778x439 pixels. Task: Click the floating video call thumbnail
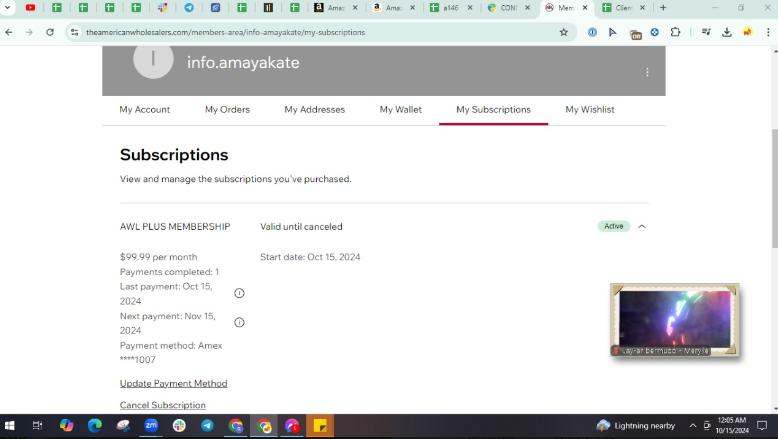pos(675,320)
